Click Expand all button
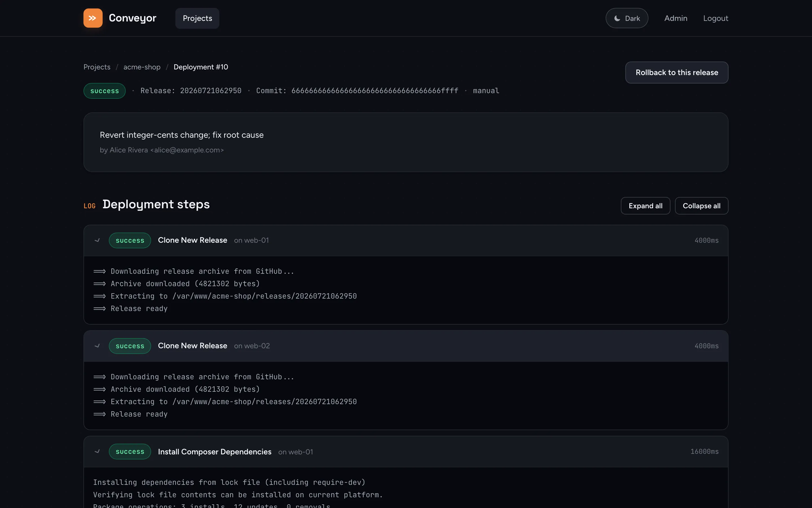 646,206
